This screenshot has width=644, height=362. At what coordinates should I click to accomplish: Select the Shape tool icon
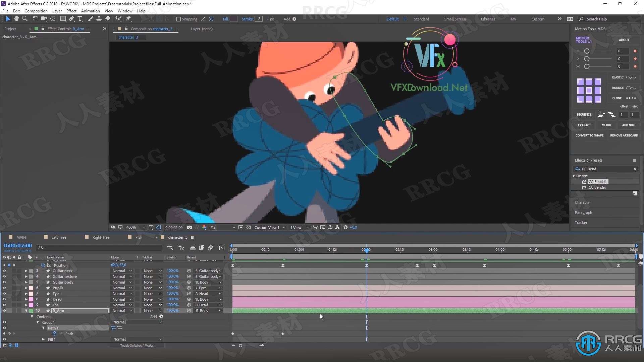click(x=62, y=18)
